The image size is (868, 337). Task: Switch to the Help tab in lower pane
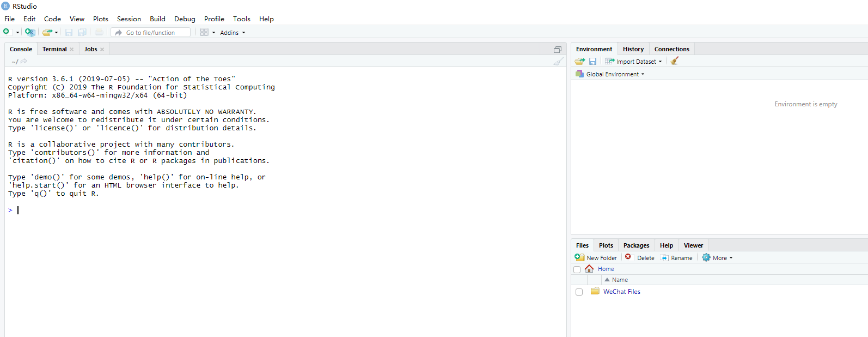(667, 245)
